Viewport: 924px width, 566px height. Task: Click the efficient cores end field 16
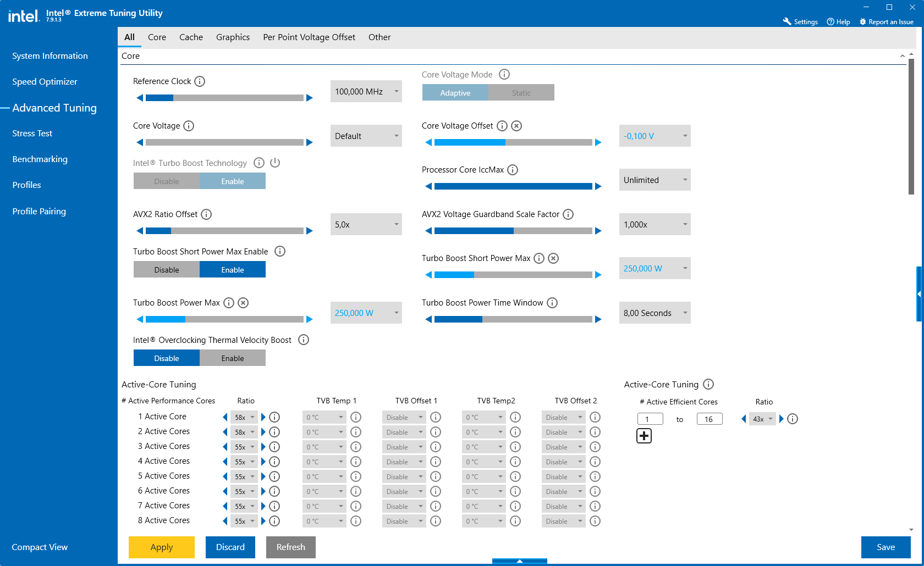(710, 419)
